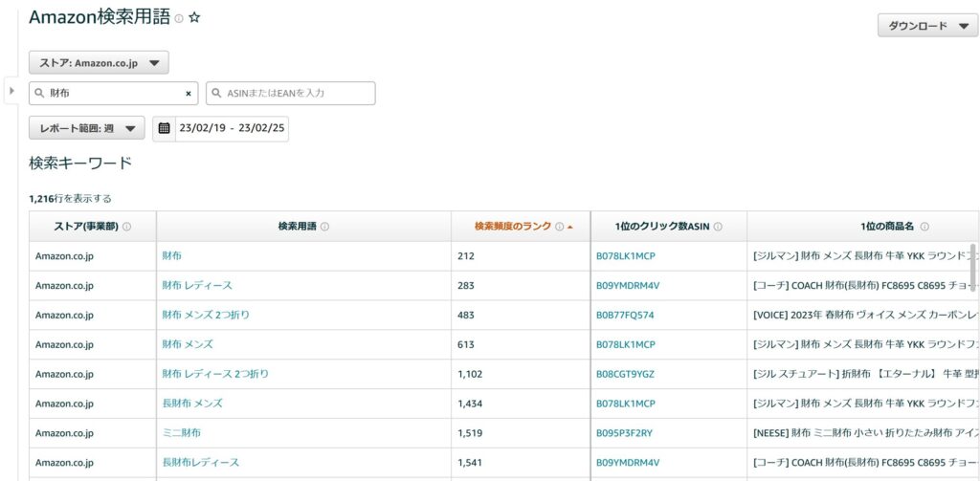
Task: Select the rank value 212
Action: pyautogui.click(x=466, y=255)
